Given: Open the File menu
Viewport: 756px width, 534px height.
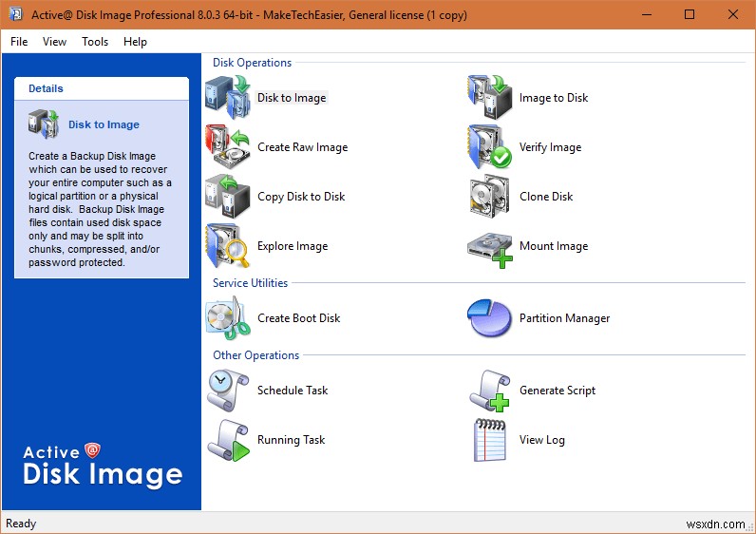Looking at the screenshot, I should (x=19, y=42).
